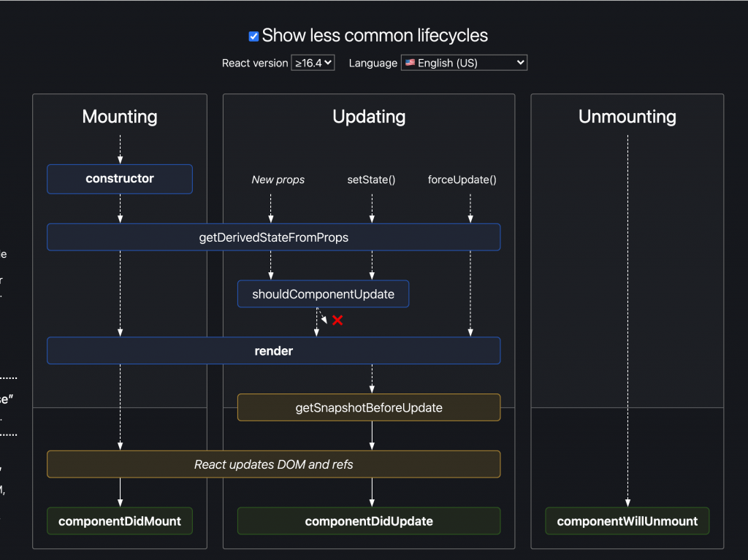The height and width of the screenshot is (560, 748).
Task: Click the setState() label
Action: (371, 180)
